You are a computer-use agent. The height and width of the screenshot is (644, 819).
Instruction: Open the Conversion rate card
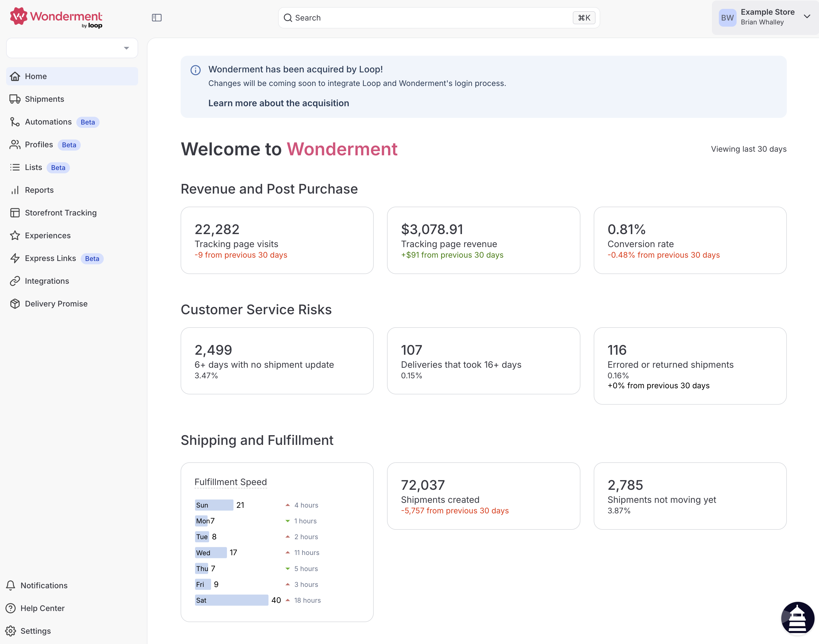tap(690, 240)
